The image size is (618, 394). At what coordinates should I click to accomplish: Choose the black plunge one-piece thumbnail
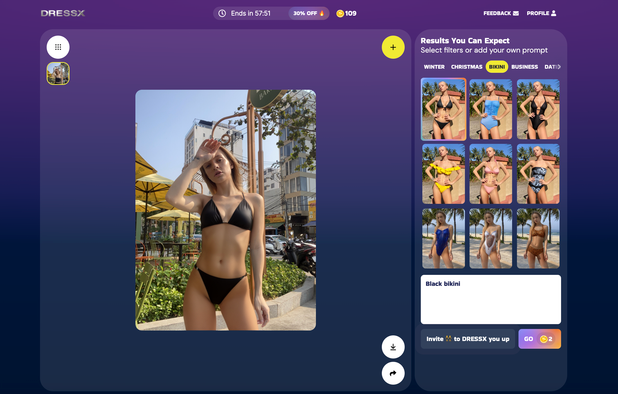[x=538, y=109]
